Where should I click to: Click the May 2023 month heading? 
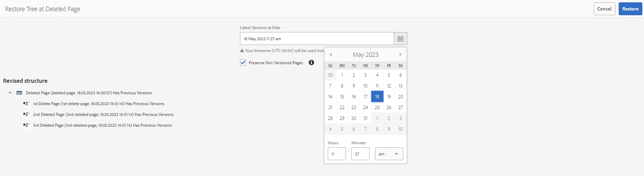coord(366,54)
